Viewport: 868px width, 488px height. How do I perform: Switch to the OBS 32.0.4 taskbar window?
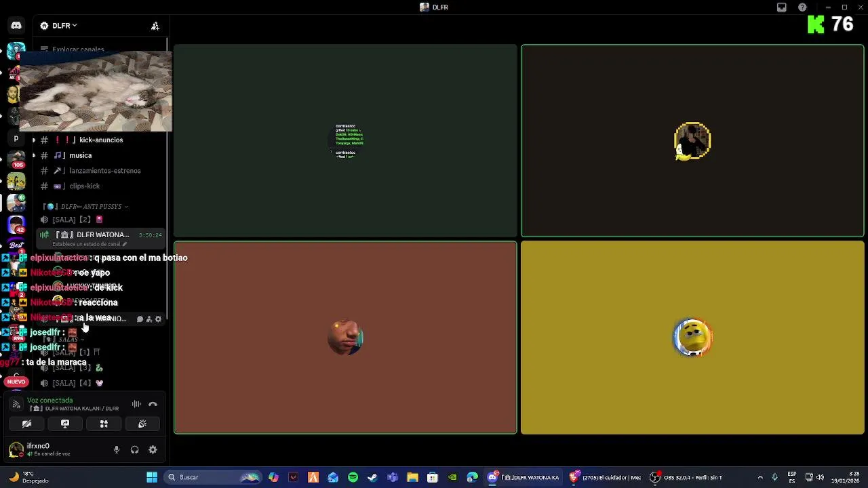[686, 477]
